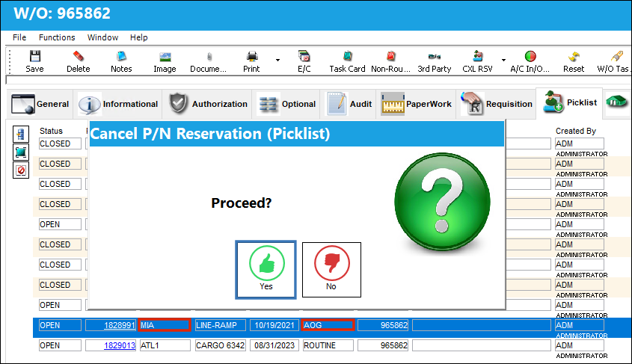Click the green question mark icon
This screenshot has height=364, width=632.
442,200
